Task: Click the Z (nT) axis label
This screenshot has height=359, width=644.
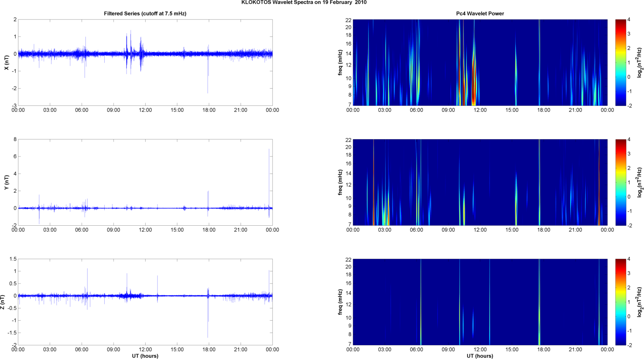Action: tap(3, 302)
